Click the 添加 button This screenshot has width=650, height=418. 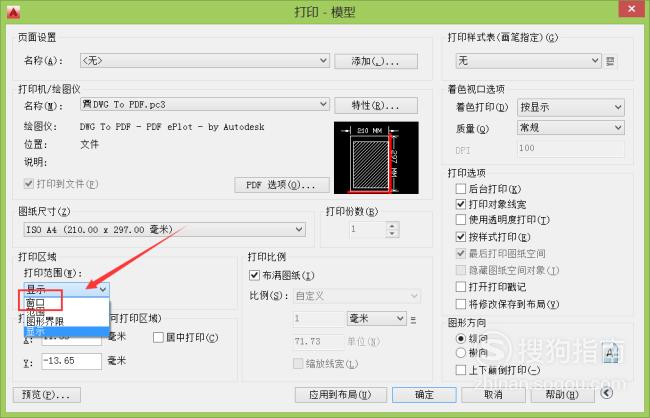coord(376,61)
